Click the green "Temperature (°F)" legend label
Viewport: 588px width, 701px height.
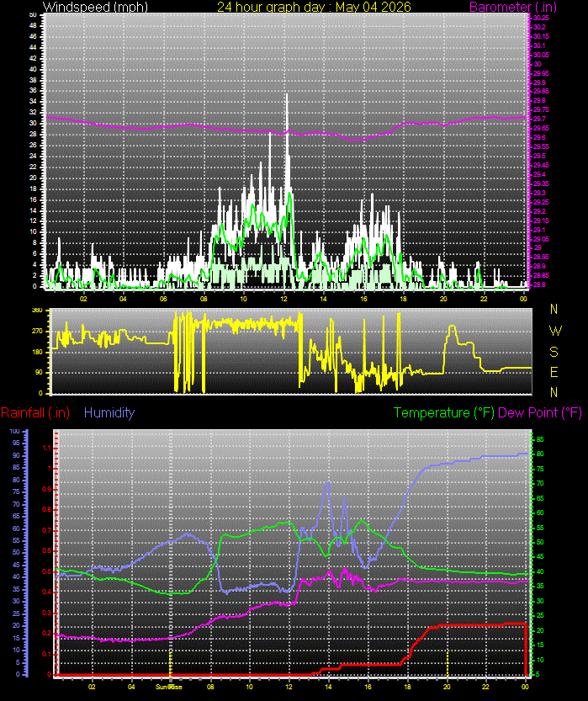[443, 412]
